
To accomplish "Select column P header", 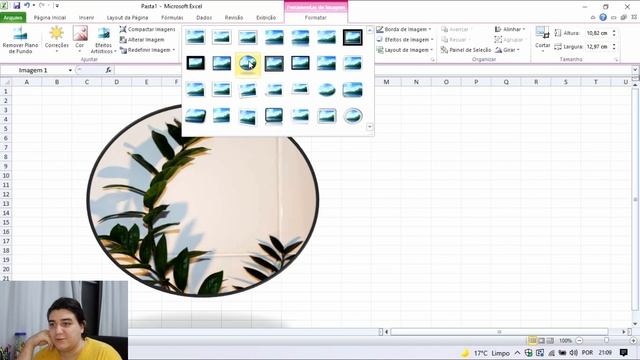I will 476,82.
